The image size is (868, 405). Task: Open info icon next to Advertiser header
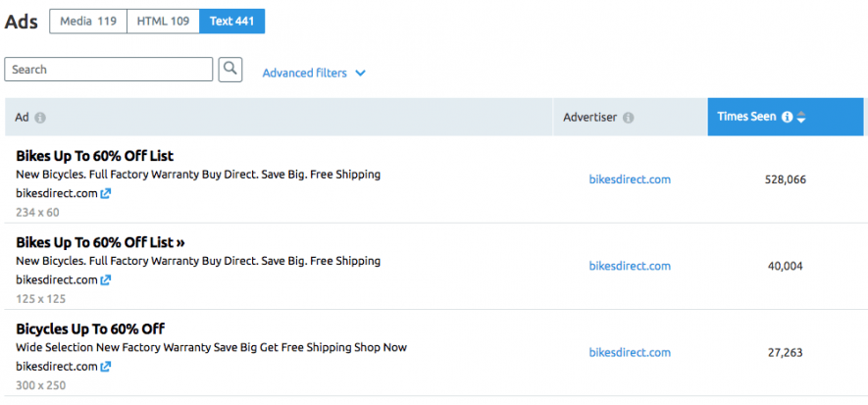pos(629,118)
